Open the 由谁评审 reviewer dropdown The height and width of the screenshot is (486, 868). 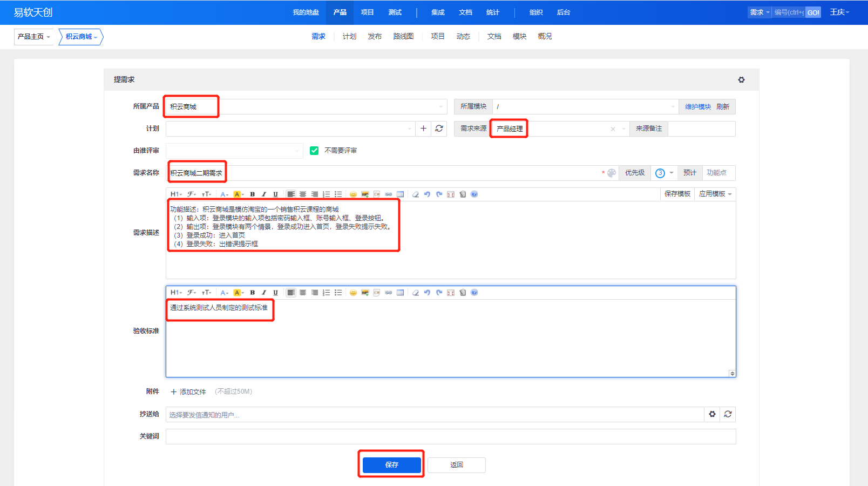(234, 151)
